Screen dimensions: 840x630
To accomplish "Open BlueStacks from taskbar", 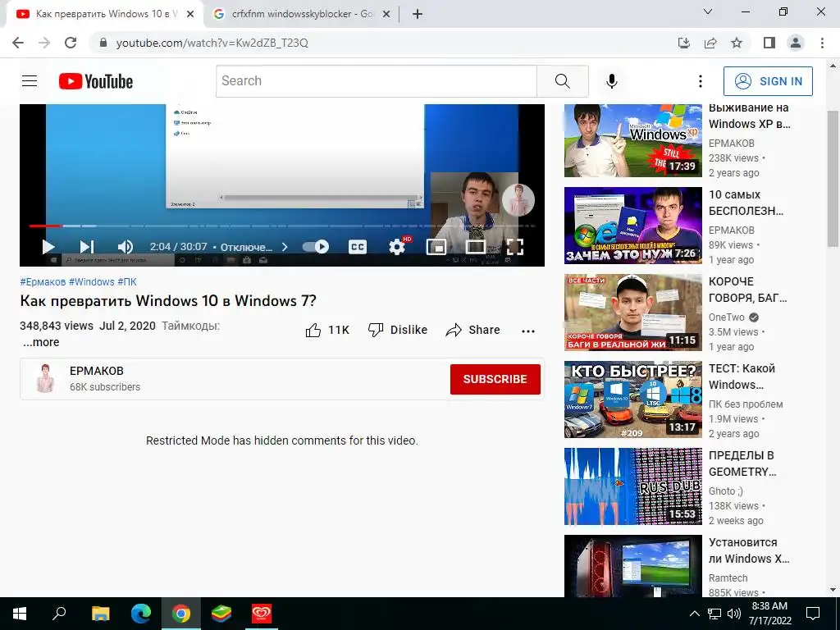I will 221,614.
